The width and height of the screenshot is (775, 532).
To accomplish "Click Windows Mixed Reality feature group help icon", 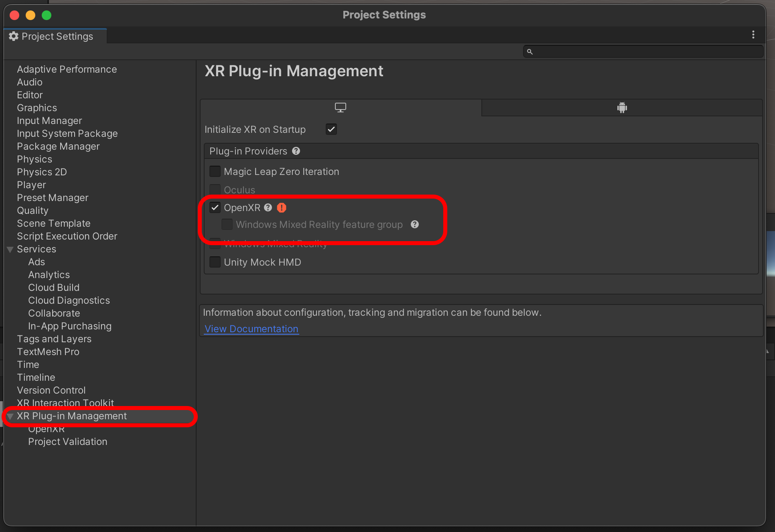I will click(x=415, y=225).
